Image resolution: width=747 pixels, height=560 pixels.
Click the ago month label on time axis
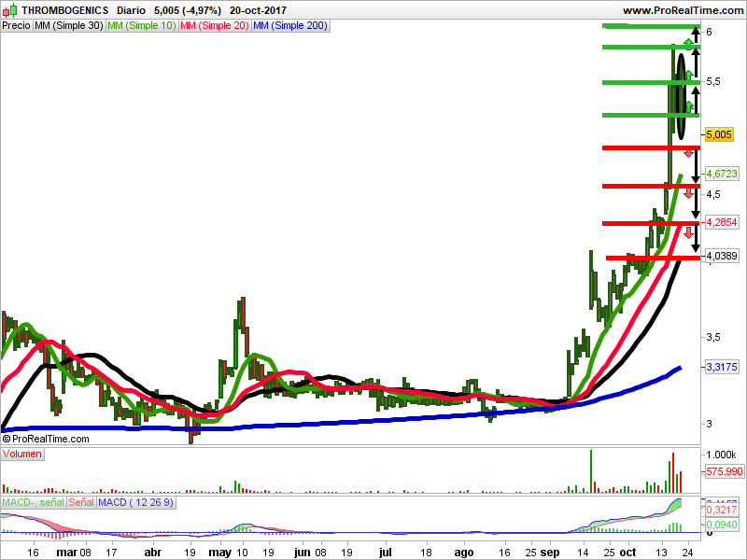[464, 553]
